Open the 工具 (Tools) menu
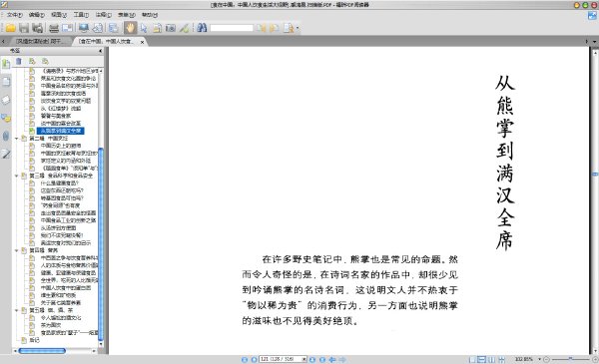Image resolution: width=599 pixels, height=364 pixels. pyautogui.click(x=81, y=15)
